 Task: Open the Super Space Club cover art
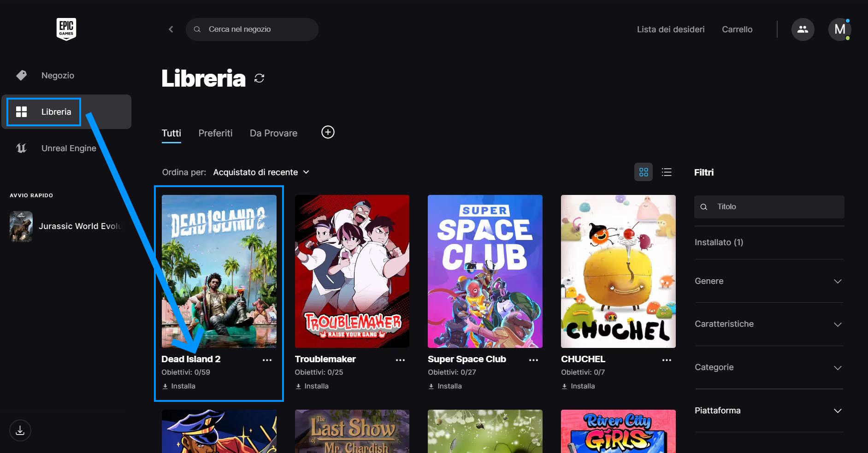point(485,271)
